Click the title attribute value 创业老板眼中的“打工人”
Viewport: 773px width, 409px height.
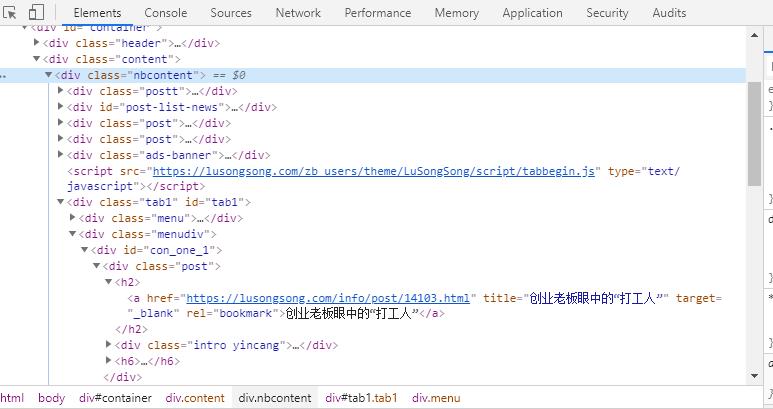(x=596, y=298)
